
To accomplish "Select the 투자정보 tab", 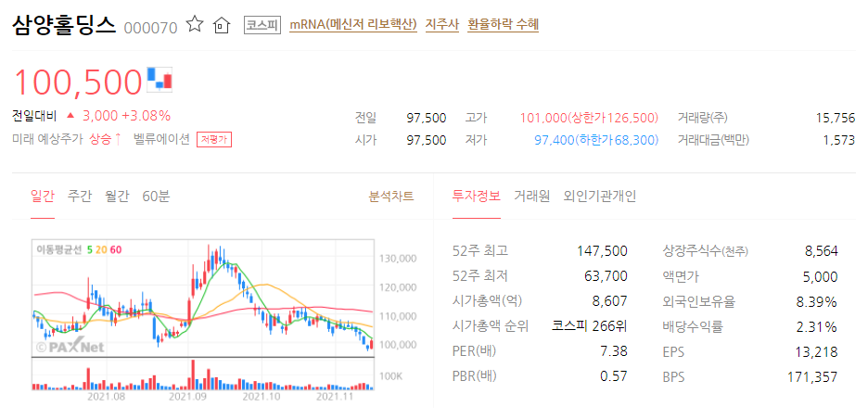I will point(476,196).
